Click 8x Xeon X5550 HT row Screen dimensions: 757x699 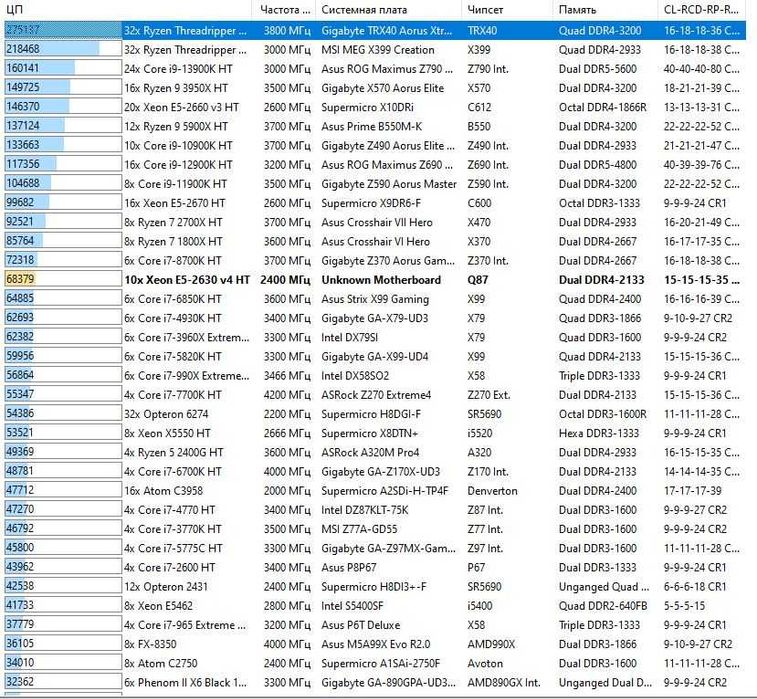(375, 433)
